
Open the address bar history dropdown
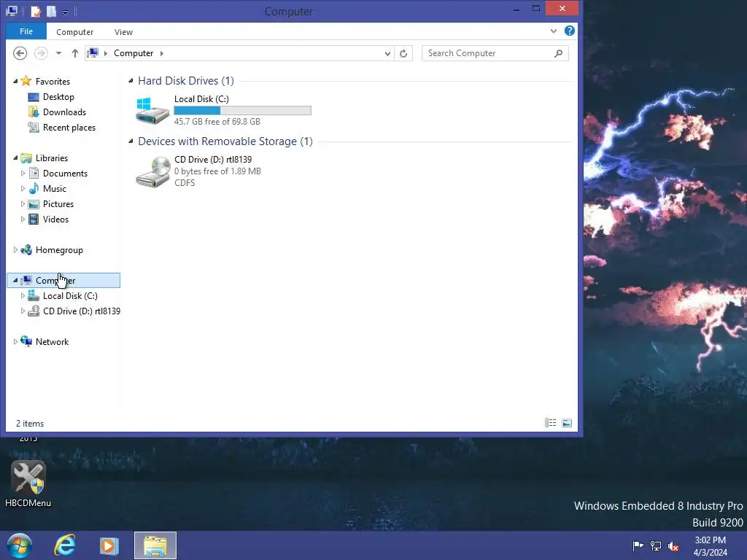tap(387, 53)
